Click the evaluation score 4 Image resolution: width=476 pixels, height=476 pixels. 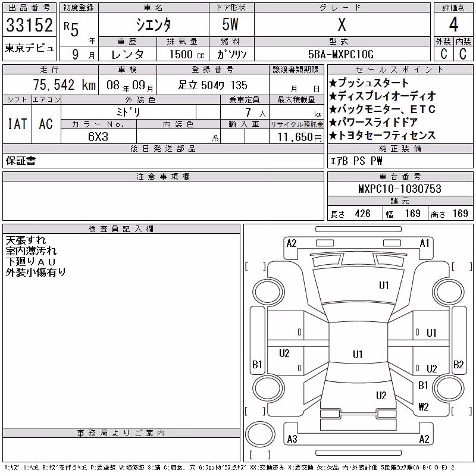click(453, 24)
